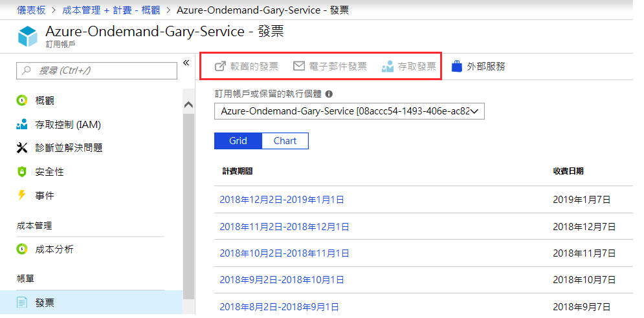The width and height of the screenshot is (644, 318).
Task: Switch to Grid view
Action: click(238, 141)
